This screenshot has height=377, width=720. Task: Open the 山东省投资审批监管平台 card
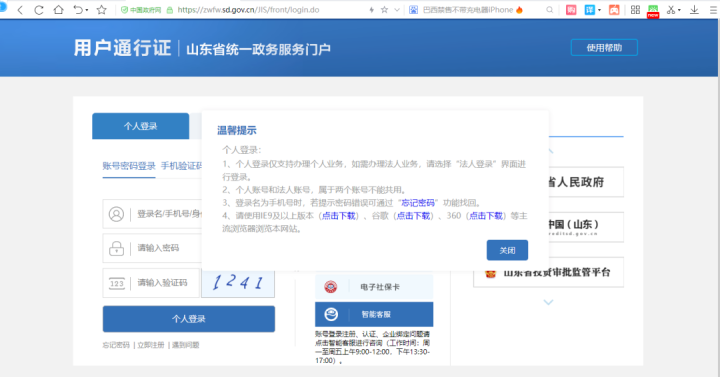click(548, 273)
